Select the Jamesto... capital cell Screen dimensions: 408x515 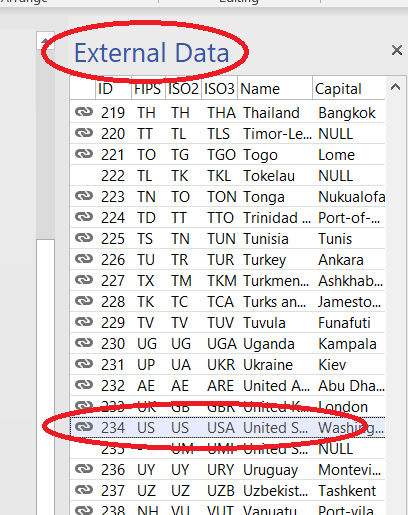(x=349, y=302)
